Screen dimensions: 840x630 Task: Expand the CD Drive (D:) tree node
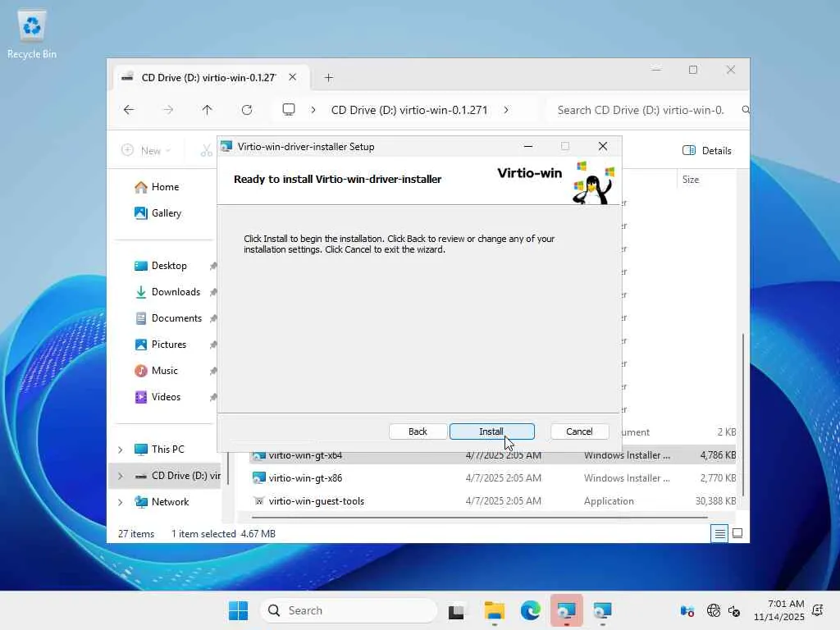(120, 476)
